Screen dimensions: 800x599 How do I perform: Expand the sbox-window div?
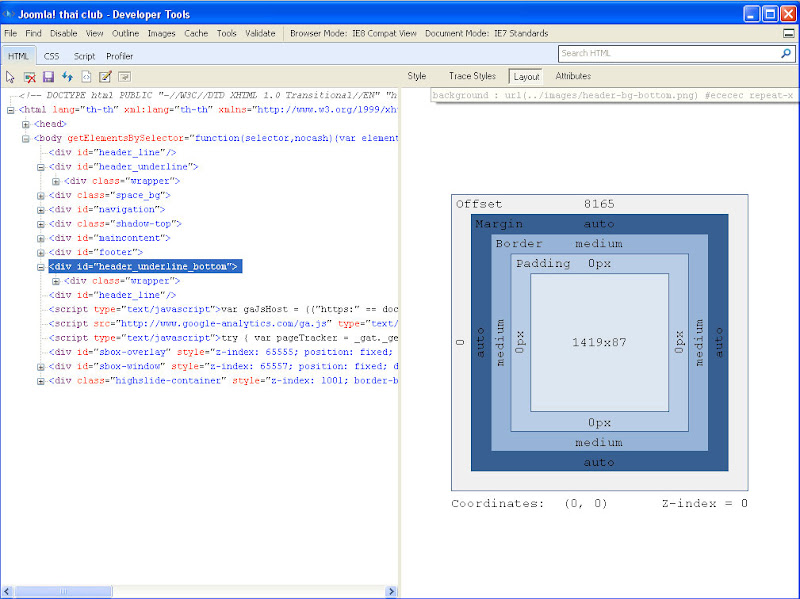click(x=41, y=367)
